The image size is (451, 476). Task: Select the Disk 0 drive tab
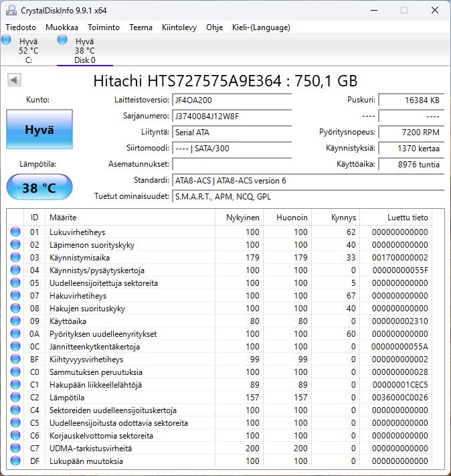pyautogui.click(x=85, y=50)
